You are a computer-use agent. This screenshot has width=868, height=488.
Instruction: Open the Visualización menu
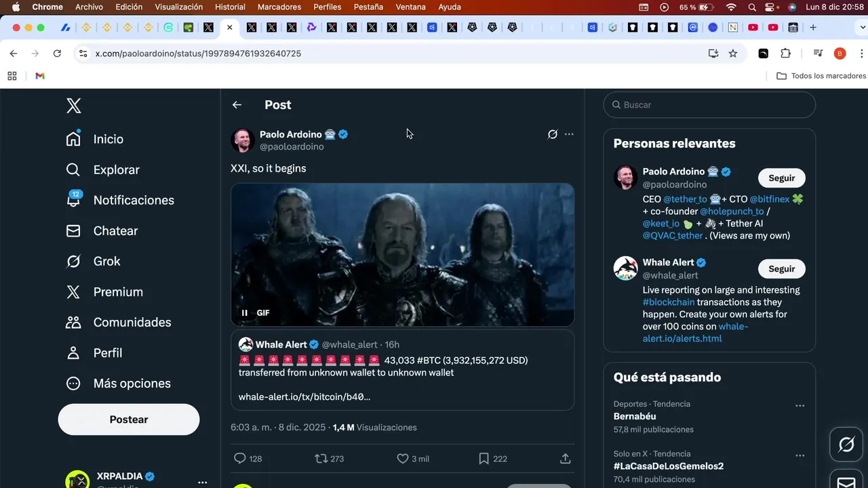coord(179,7)
